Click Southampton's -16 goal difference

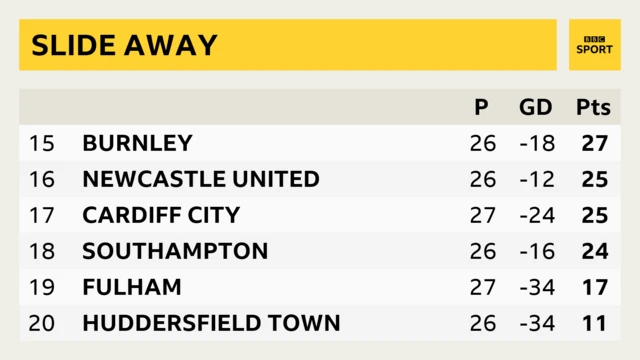pyautogui.click(x=537, y=251)
